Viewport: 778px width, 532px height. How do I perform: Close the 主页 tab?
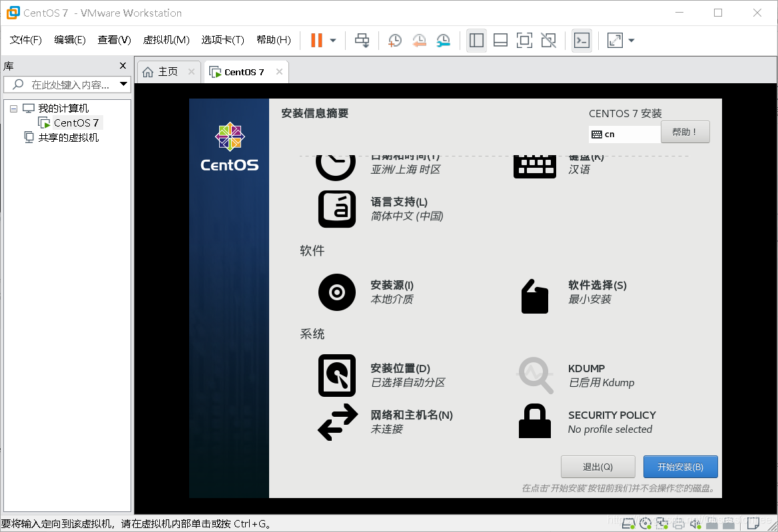tap(192, 72)
